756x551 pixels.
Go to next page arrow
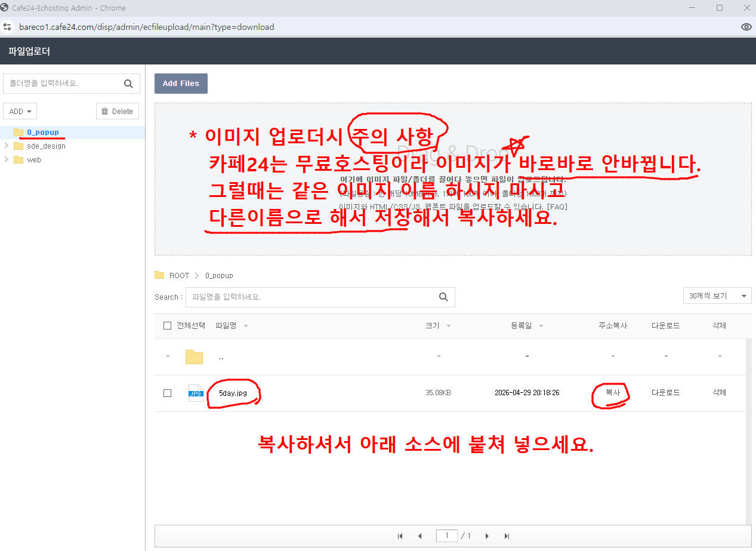487,536
